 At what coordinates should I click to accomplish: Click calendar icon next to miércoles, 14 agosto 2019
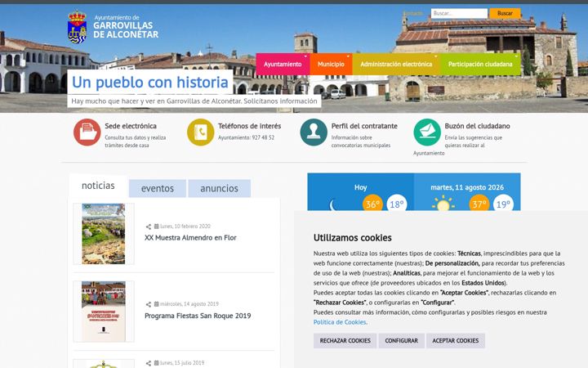[156, 303]
